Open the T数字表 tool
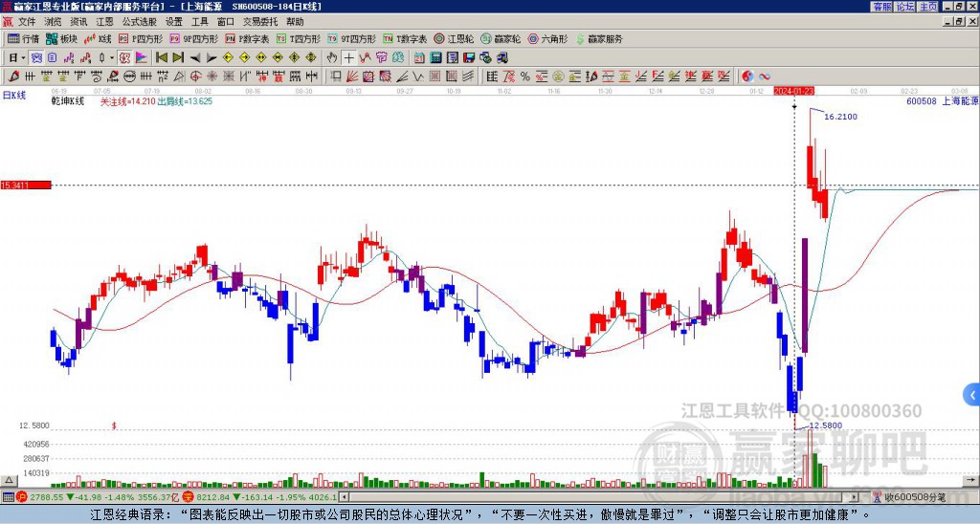The height and width of the screenshot is (524, 980). [405, 38]
